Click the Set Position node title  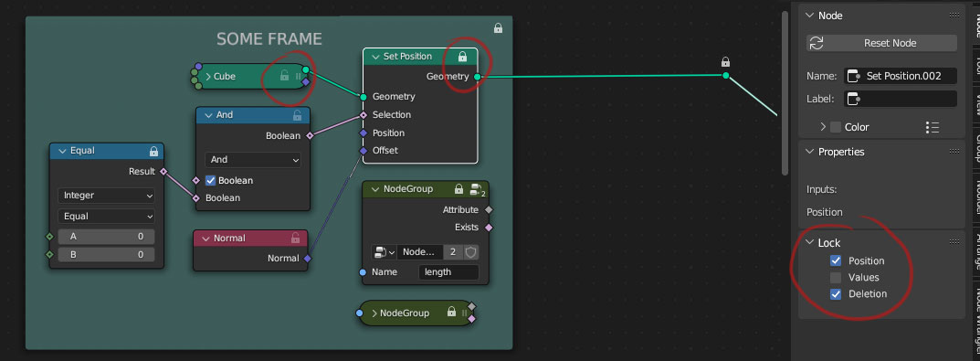point(407,57)
